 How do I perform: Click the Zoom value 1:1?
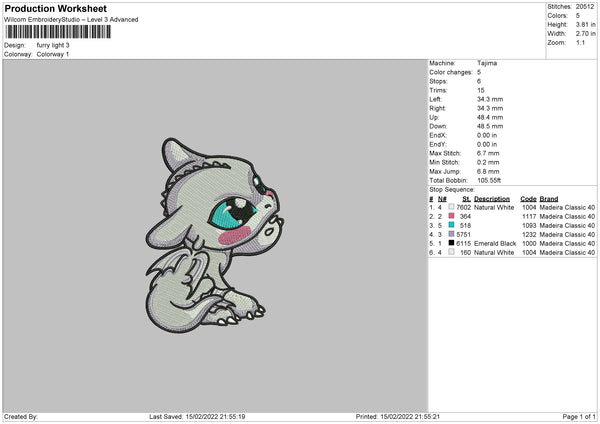pyautogui.click(x=580, y=43)
